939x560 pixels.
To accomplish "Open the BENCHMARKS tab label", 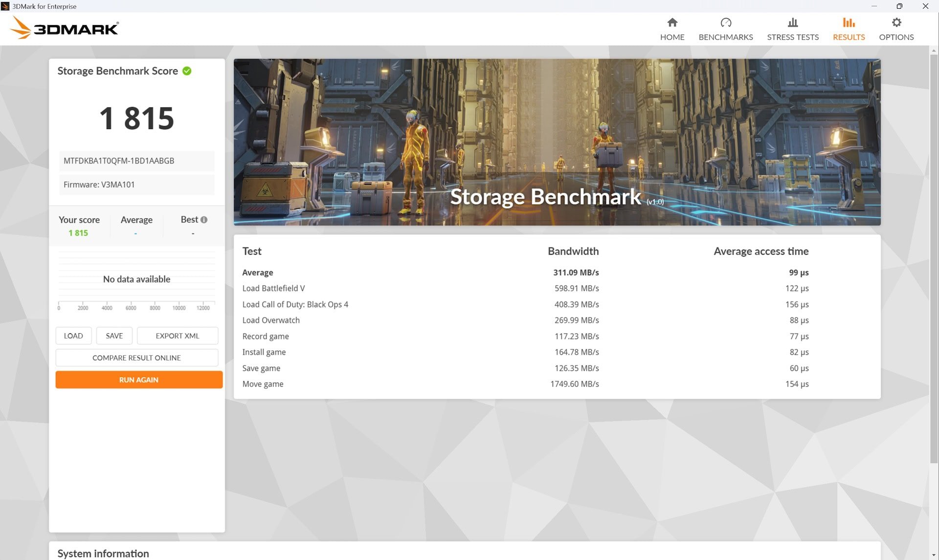I will [726, 37].
